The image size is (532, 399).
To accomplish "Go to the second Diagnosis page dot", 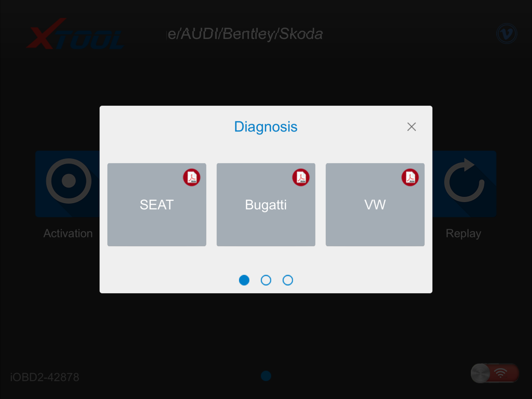I will pyautogui.click(x=266, y=280).
